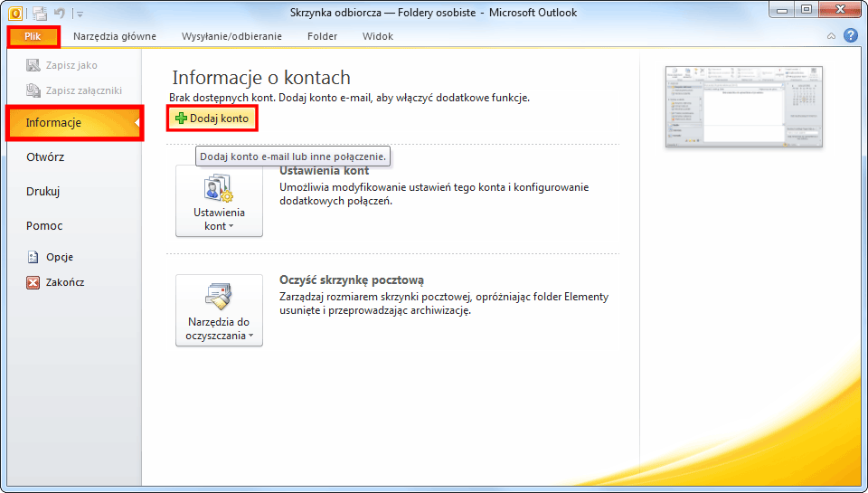Select Pomoc in backstage menu

click(44, 226)
